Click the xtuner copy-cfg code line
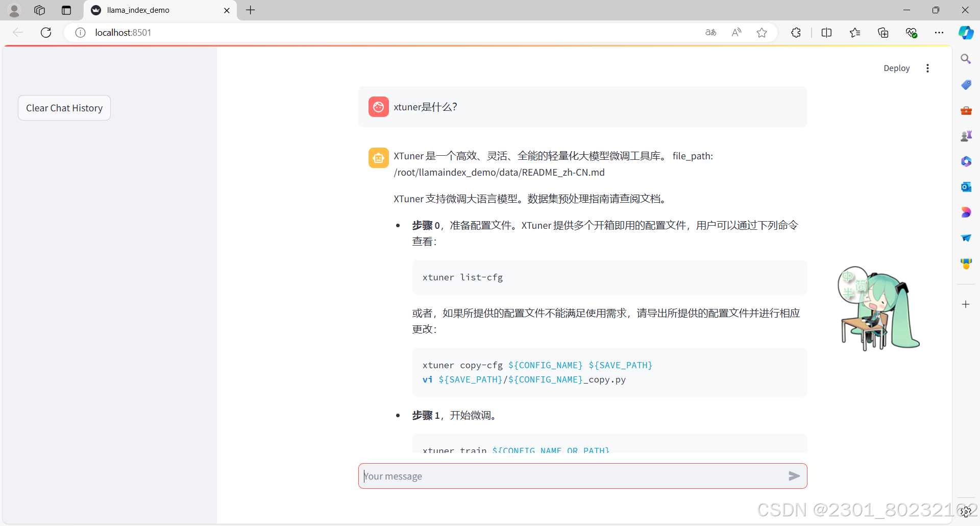The width and height of the screenshot is (980, 526). (537, 365)
